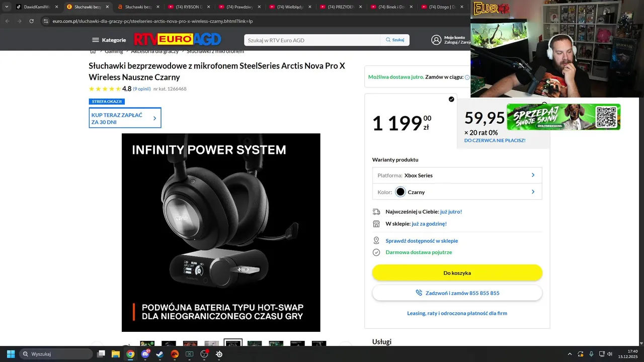Image resolution: width=644 pixels, height=362 pixels.
Task: Focus the 'Szukaj w RTV Euro AGD' search field
Action: click(x=312, y=40)
